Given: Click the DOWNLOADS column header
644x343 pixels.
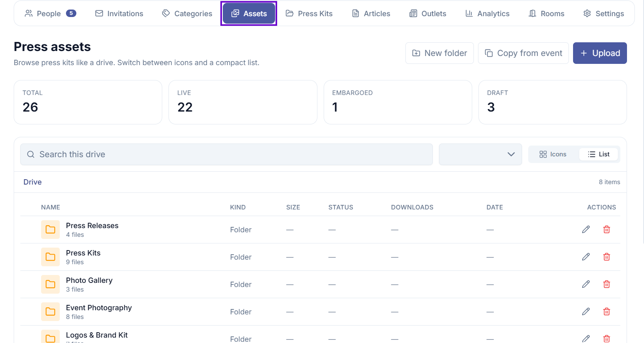Looking at the screenshot, I should (x=412, y=207).
